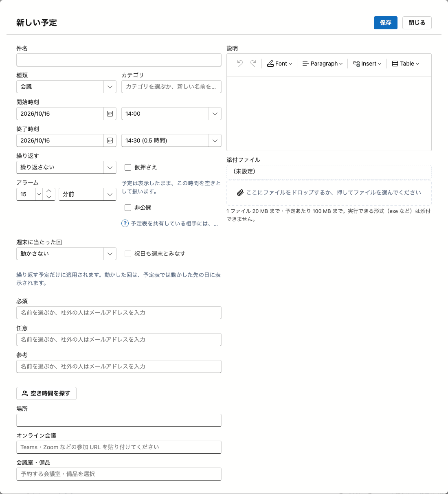
Task: Toggle 祝日も週末とみなす checkbox
Action: [x=128, y=254]
